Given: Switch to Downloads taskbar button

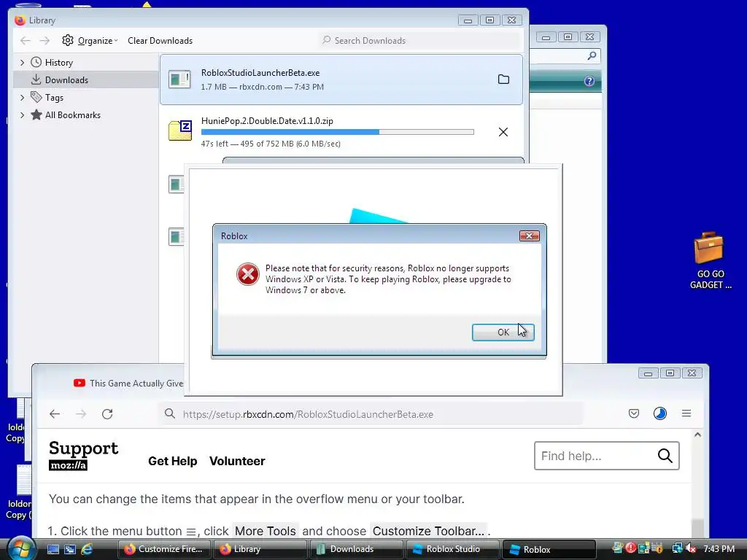Looking at the screenshot, I should pyautogui.click(x=357, y=549).
